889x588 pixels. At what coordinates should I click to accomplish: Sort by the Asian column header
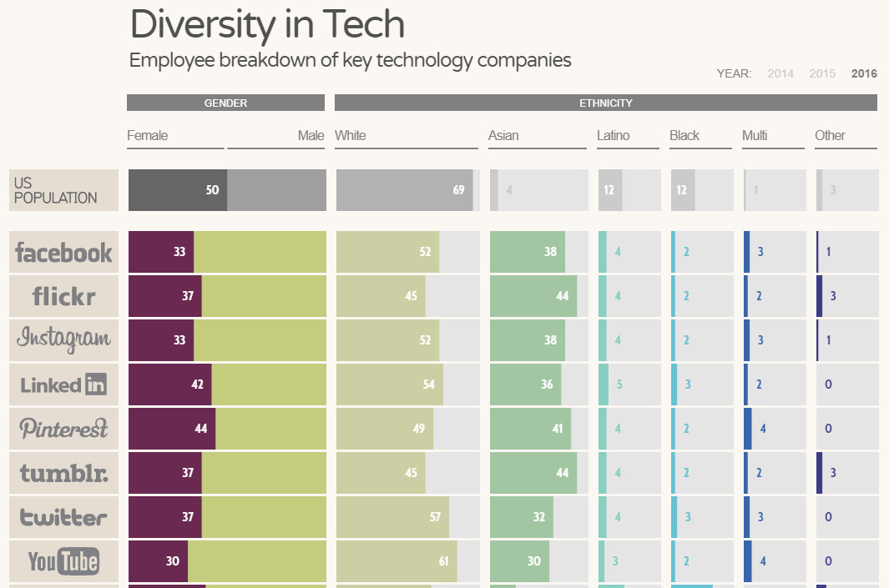pos(503,135)
